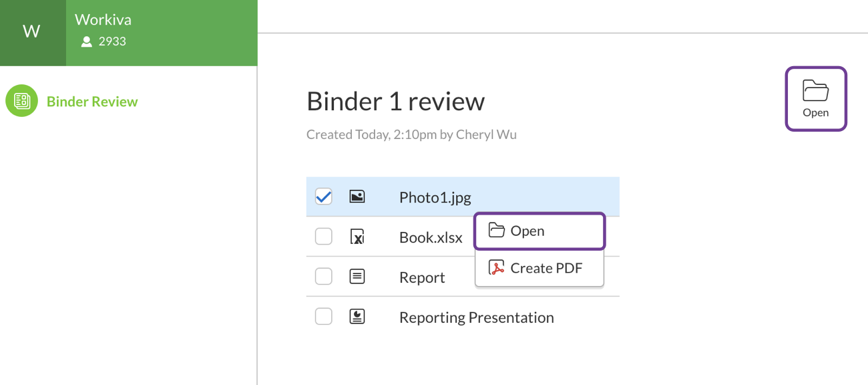Click the Adobe PDF icon in the context menu

pos(495,267)
